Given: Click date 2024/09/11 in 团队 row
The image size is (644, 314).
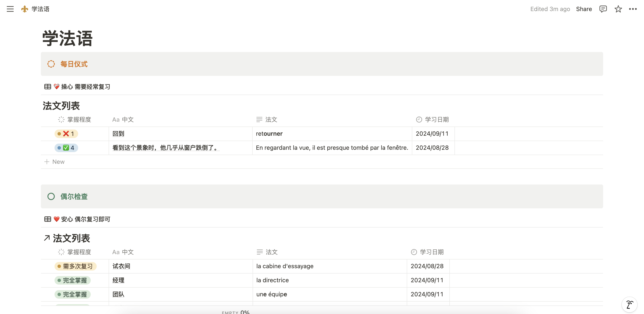Looking at the screenshot, I should (427, 294).
